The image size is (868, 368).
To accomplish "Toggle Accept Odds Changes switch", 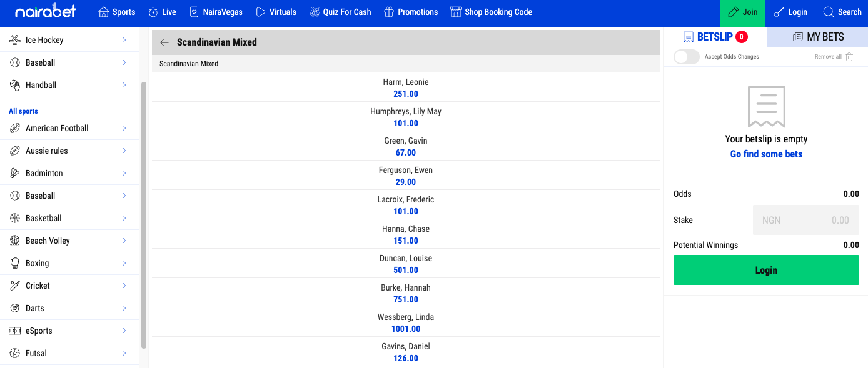I will (686, 57).
